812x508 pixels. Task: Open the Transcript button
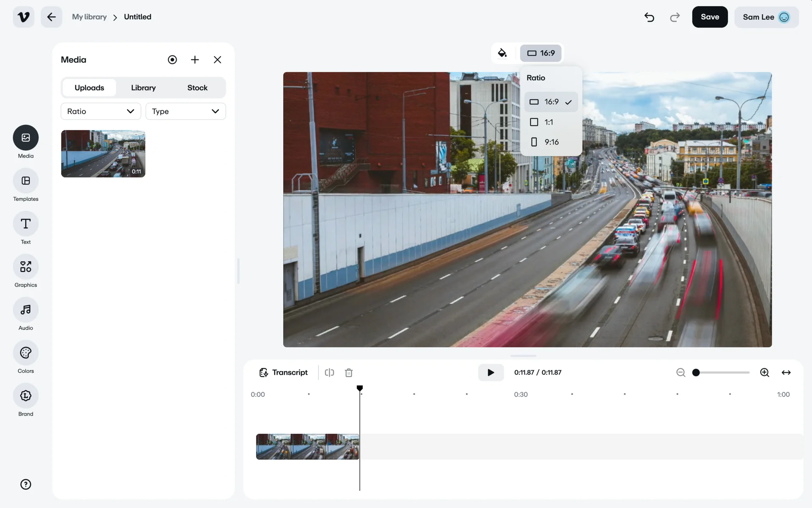(283, 373)
